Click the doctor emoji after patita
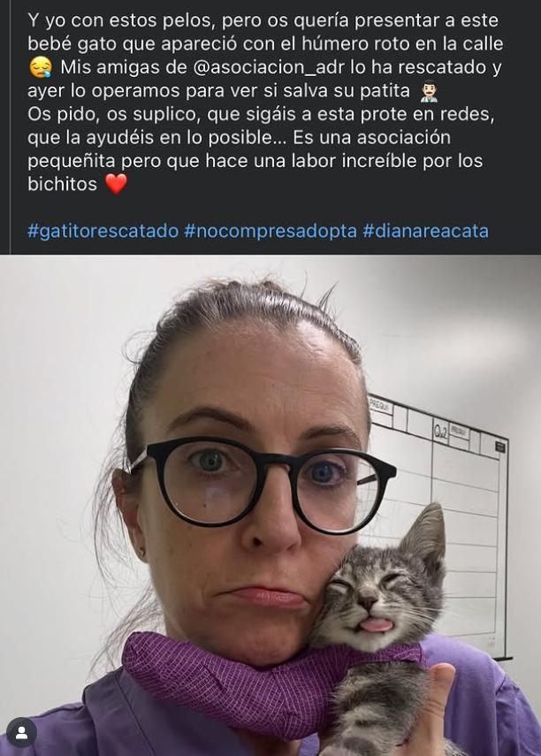This screenshot has width=541, height=756. click(x=429, y=91)
